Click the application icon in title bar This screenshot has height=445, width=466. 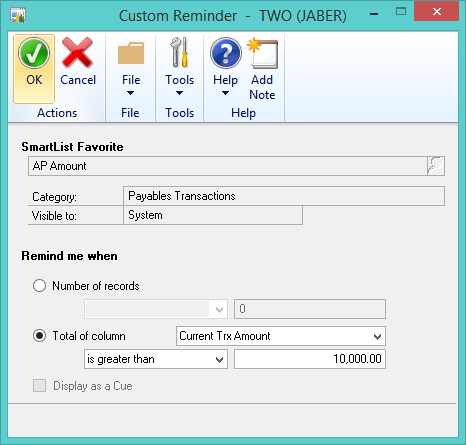tap(18, 15)
